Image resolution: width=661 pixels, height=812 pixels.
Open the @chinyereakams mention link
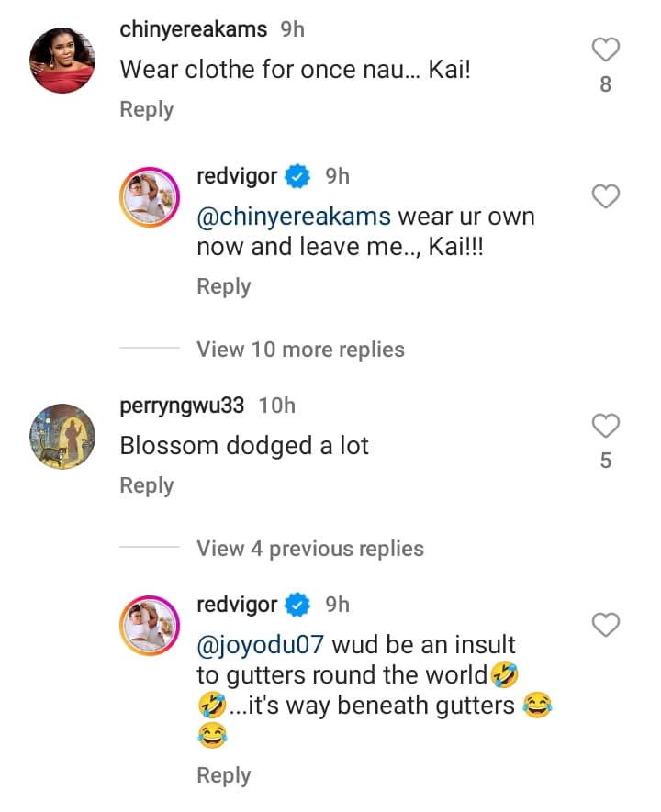294,217
